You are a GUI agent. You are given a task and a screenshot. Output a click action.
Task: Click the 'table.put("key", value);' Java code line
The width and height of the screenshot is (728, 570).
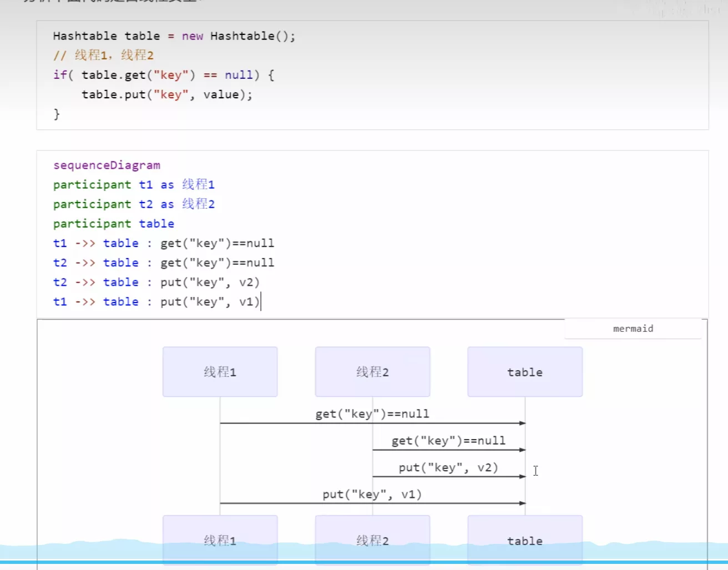(x=166, y=94)
